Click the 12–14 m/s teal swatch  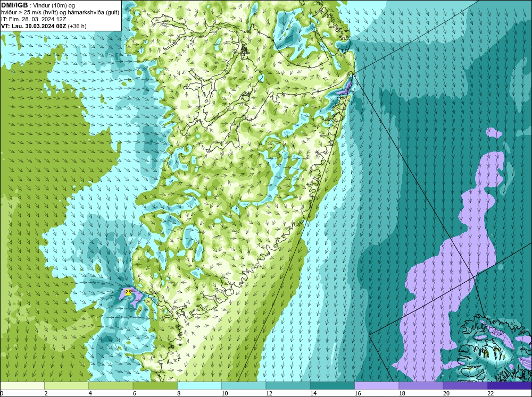[x=288, y=385]
